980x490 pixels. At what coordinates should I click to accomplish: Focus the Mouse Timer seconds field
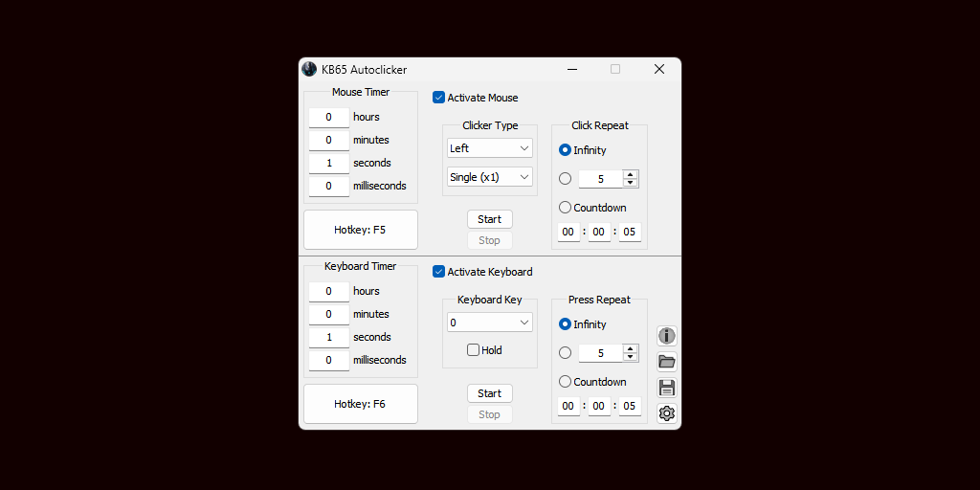pyautogui.click(x=329, y=163)
